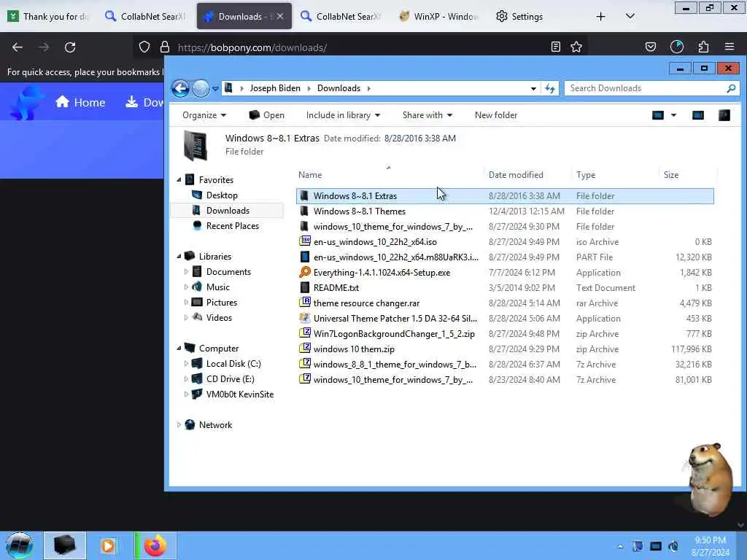Select Local Disk (C:) in the tree
747x560 pixels.
point(233,364)
